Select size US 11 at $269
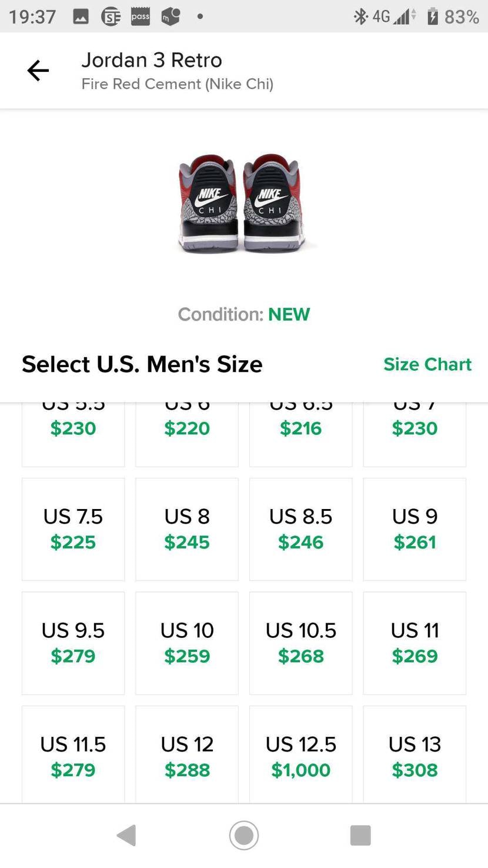 tap(415, 643)
